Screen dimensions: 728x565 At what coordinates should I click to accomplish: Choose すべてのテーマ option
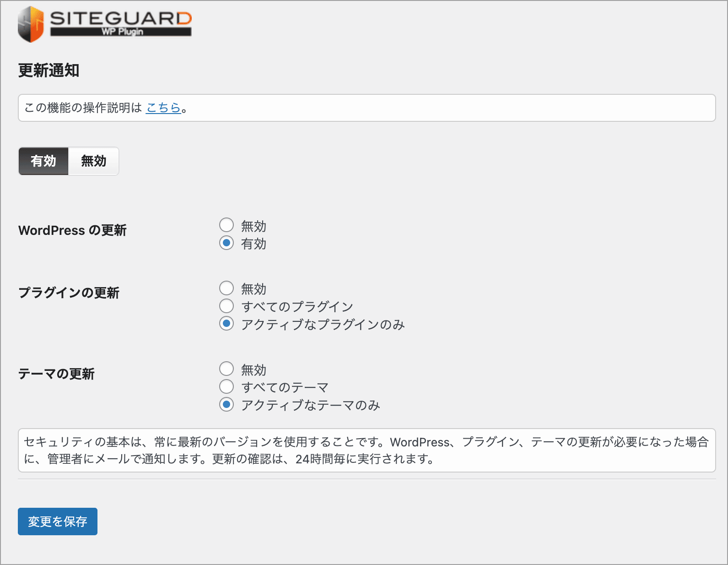226,386
